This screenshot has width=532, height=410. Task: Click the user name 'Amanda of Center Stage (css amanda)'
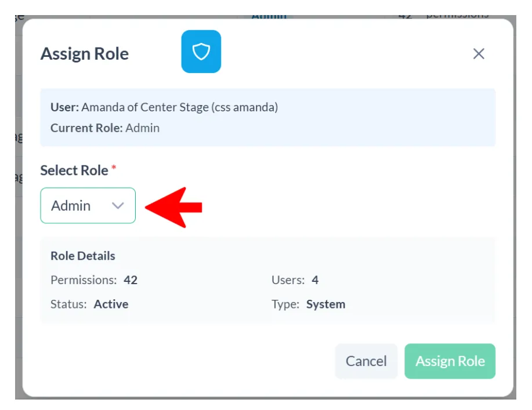coord(179,107)
